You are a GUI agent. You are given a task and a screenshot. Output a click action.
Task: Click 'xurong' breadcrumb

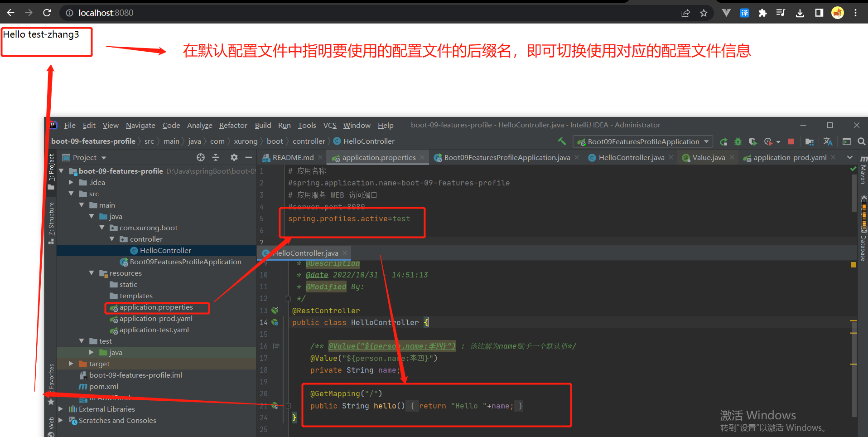[x=246, y=141]
